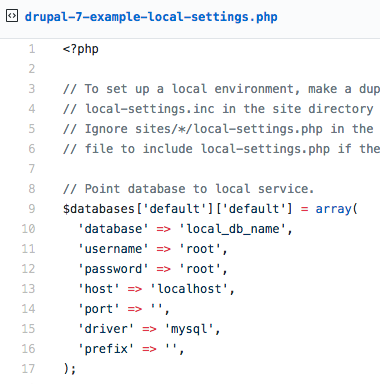
Task: Click the 'localhost' host value
Action: (x=189, y=289)
